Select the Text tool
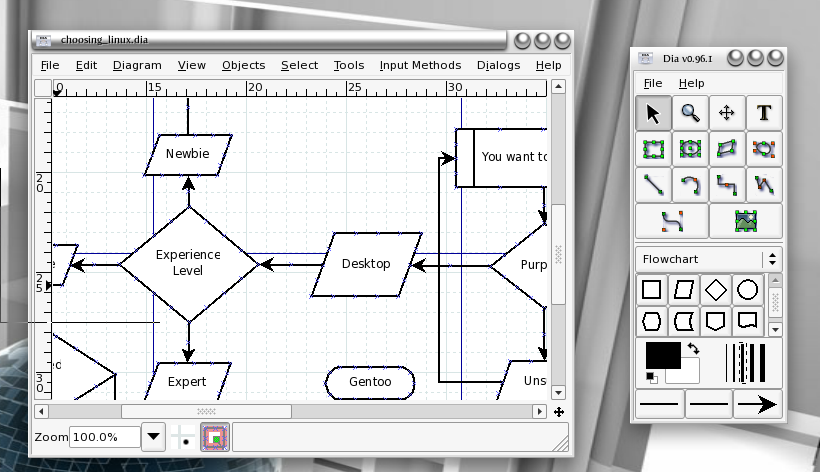Viewport: 820px width, 472px height. click(x=764, y=113)
